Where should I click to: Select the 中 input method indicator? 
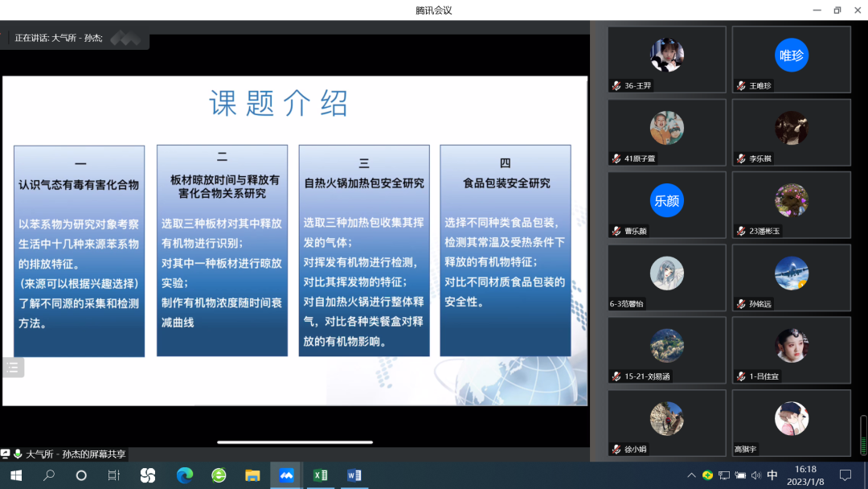[772, 475]
